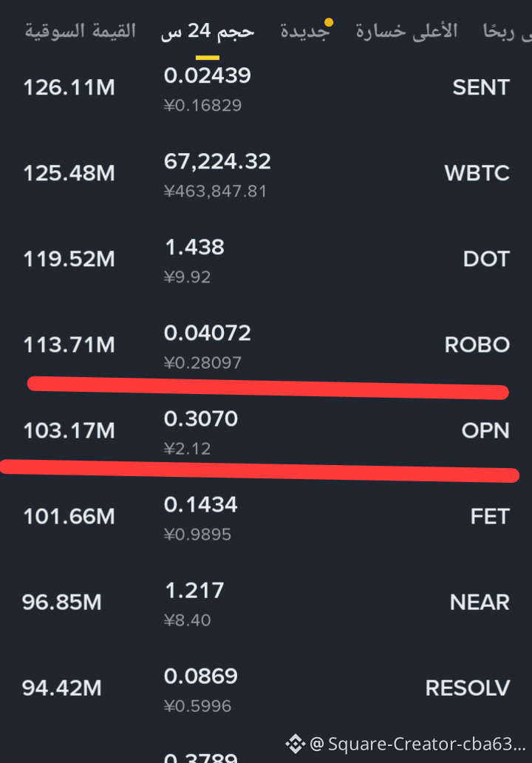
Task: Open the RESOLV coin row
Action: [x=266, y=688]
